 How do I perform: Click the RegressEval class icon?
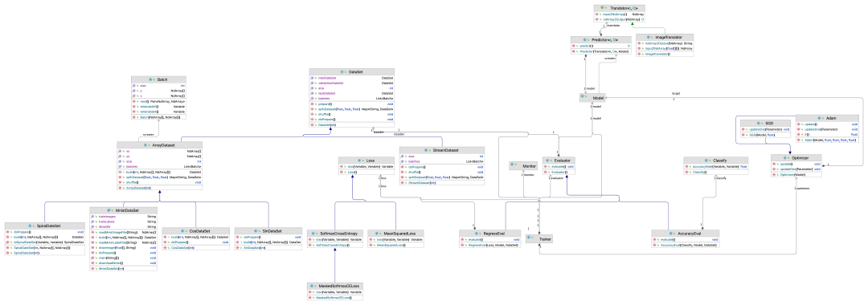(x=477, y=234)
